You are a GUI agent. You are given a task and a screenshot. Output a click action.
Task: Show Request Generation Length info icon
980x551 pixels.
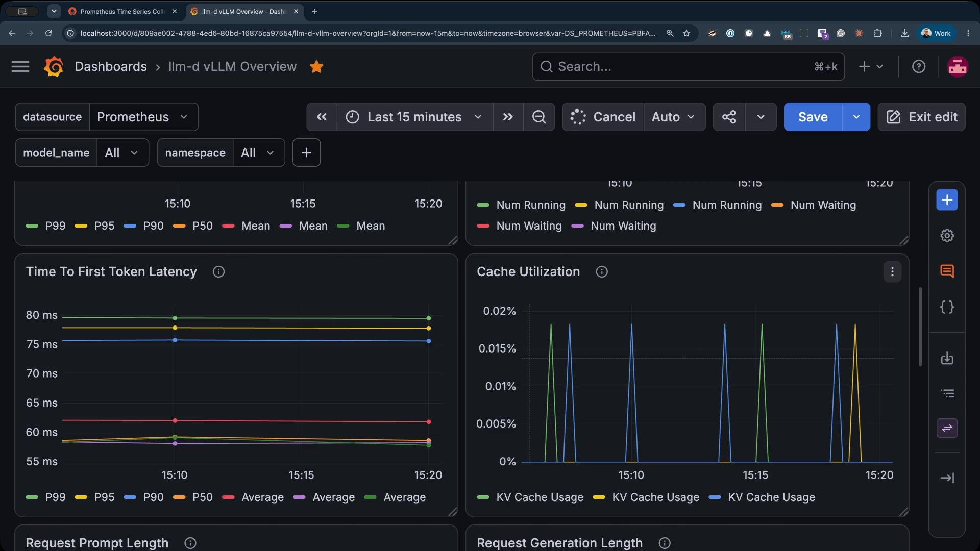tap(665, 543)
